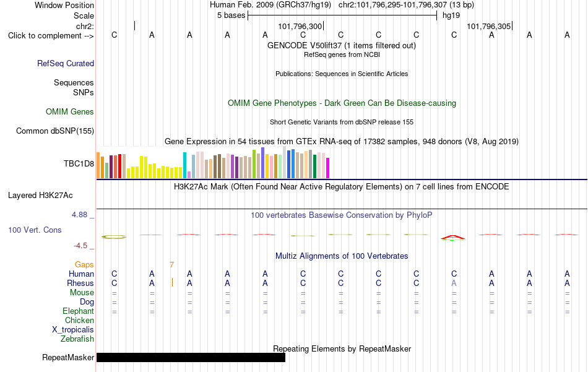Click the Scale track label
Image resolution: width=588 pixels, height=372 pixels.
pyautogui.click(x=84, y=15)
